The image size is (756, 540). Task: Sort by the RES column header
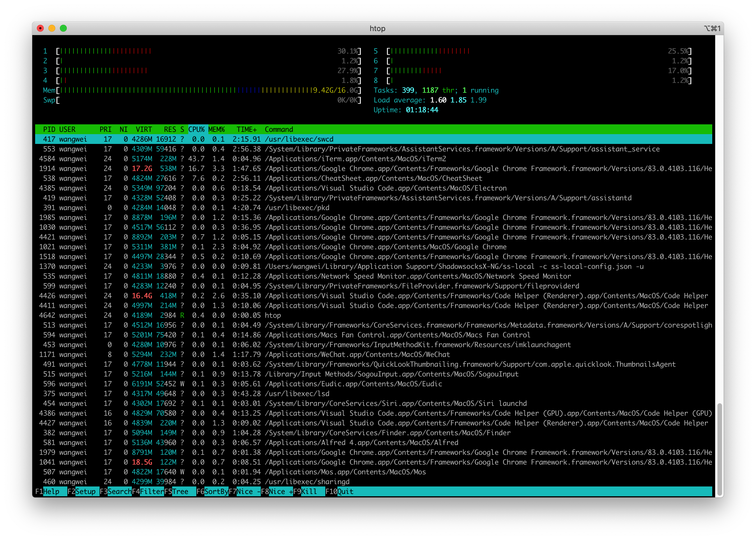tap(170, 129)
